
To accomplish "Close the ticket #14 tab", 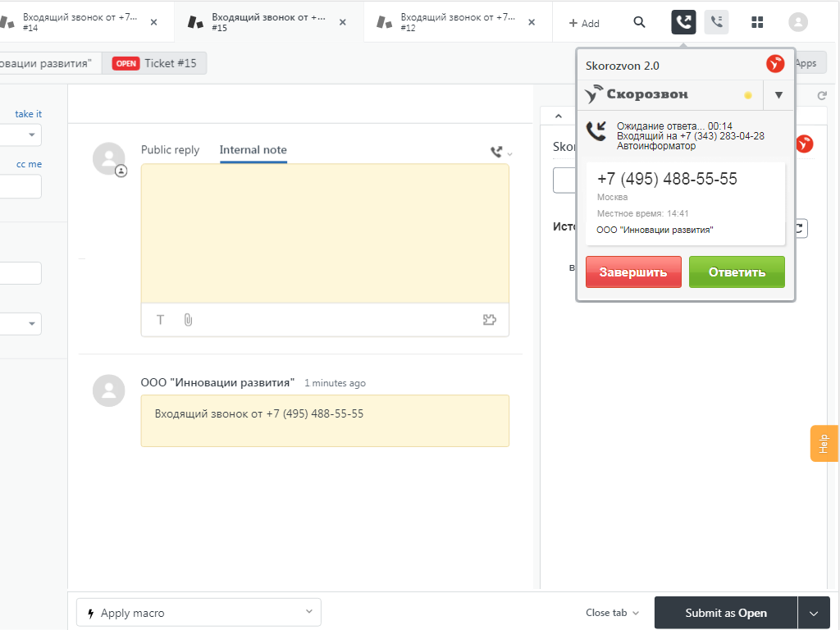I will (153, 22).
